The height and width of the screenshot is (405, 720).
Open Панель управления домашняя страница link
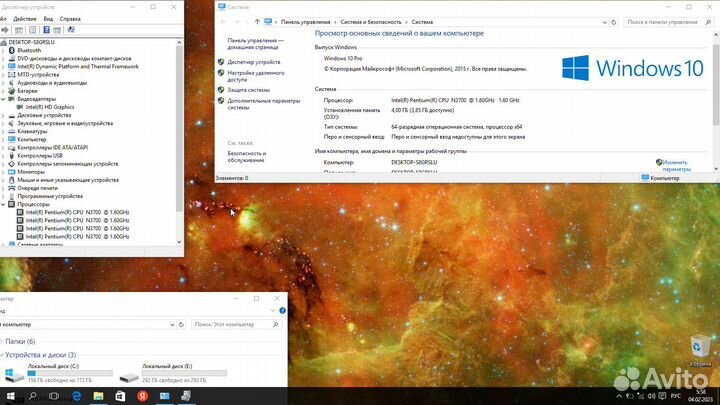tap(255, 44)
